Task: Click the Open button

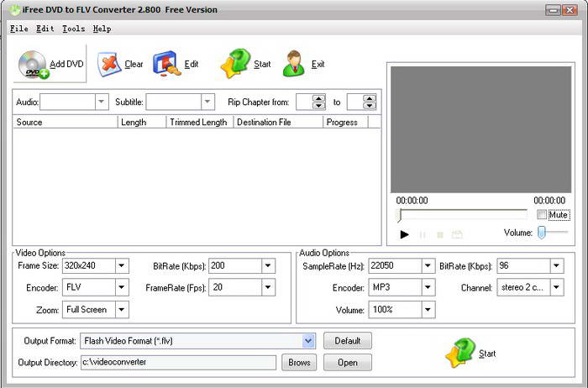Action: (348, 363)
